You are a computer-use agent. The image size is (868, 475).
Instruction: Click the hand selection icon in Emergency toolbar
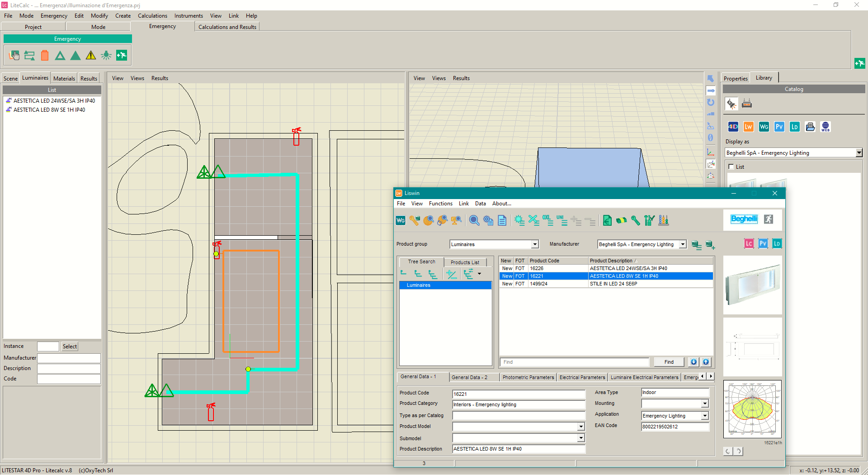point(14,55)
